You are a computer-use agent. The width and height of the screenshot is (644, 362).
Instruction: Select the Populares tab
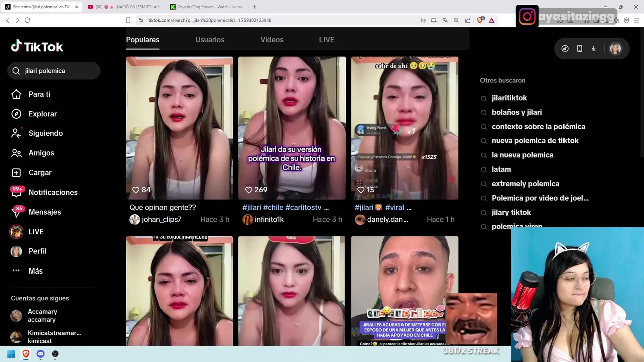tap(143, 40)
